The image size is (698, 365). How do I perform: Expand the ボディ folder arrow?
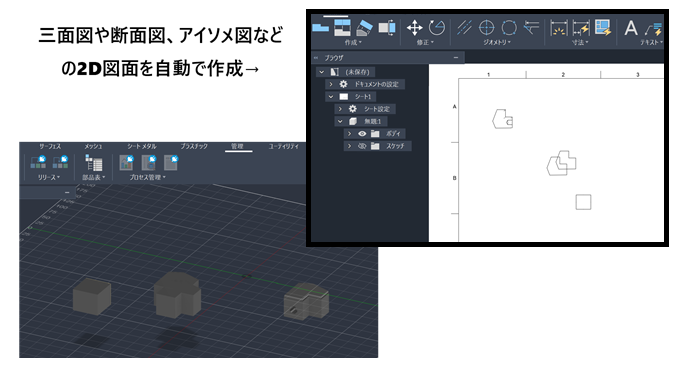click(x=349, y=134)
